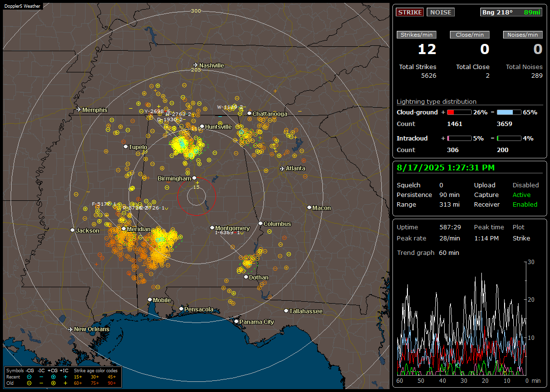
Task: Click the Uptime value 587:29
Action: coord(450,227)
